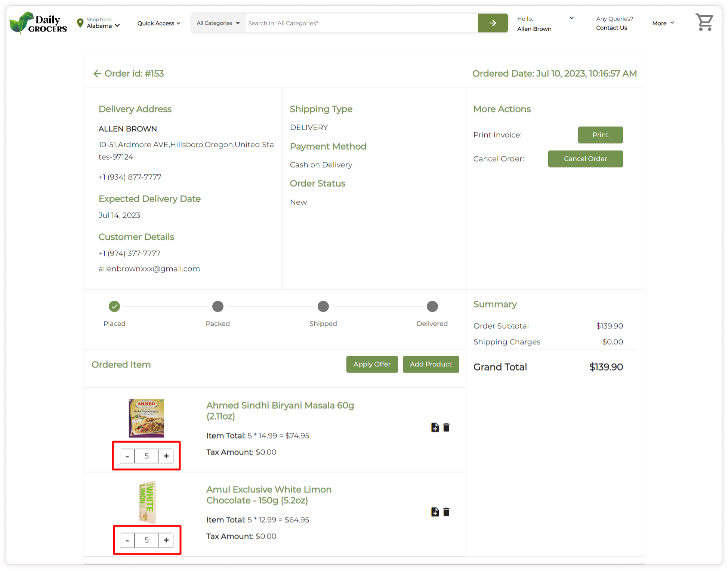Click Biryani Masala product thumbnail
728x571 pixels.
146,418
